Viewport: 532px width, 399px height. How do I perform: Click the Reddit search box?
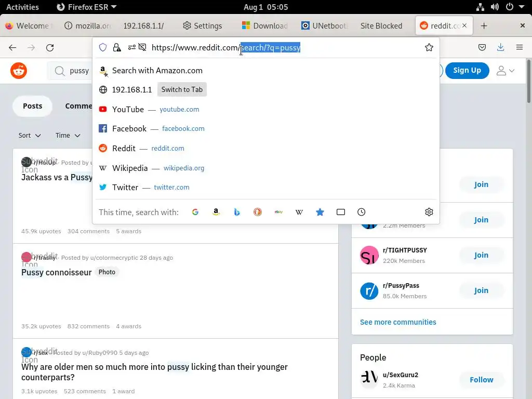70,71
